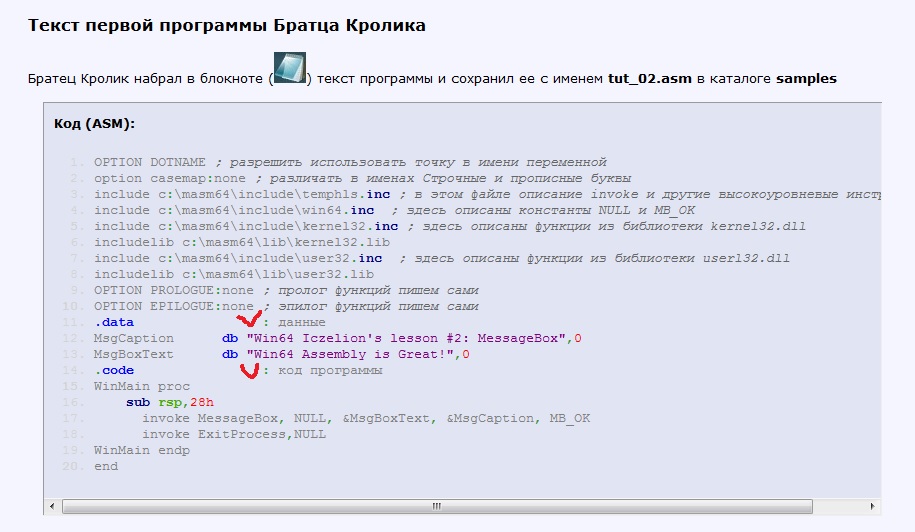
Task: Click "includelib c:\masm64\lib\user32.lib" line
Action: (234, 274)
